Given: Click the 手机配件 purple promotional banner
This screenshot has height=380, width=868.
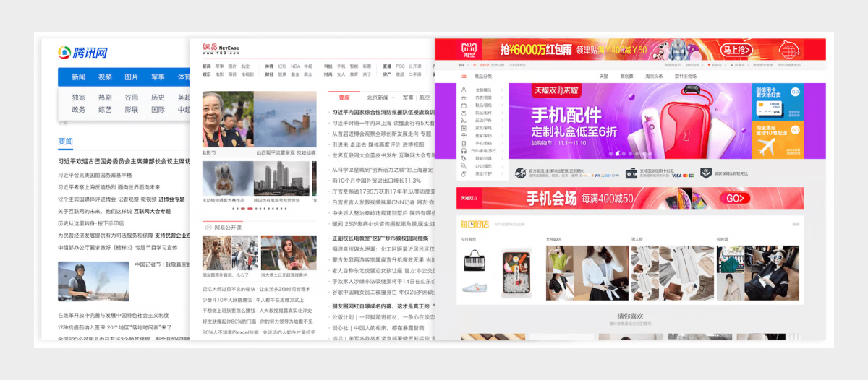Looking at the screenshot, I should point(629,121).
